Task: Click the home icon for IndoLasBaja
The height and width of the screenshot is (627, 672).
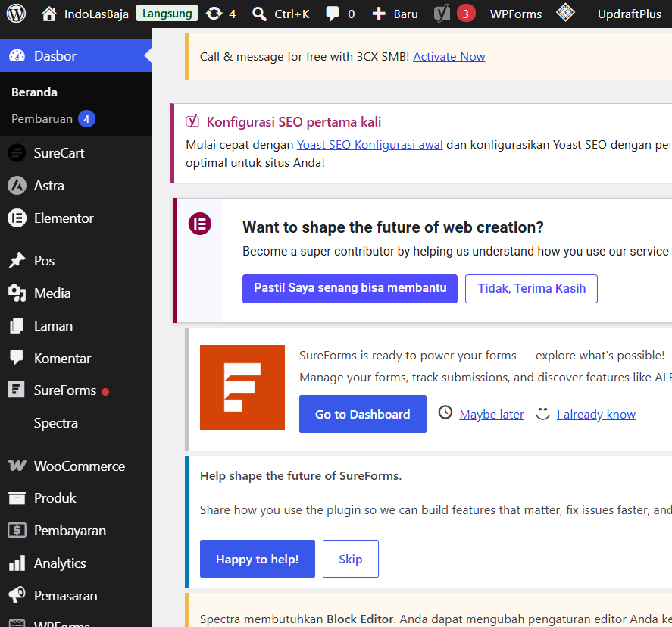Action: (x=48, y=14)
